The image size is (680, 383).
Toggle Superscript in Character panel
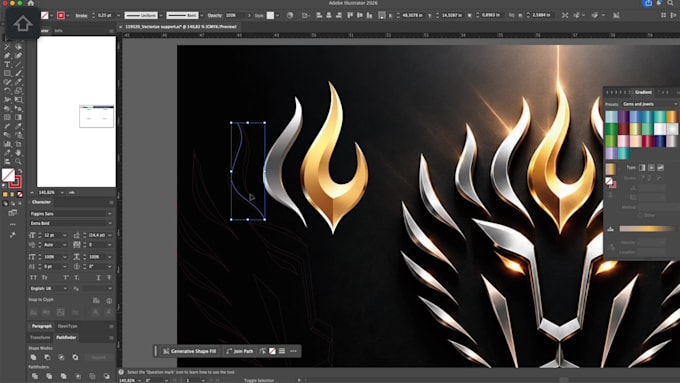click(66, 278)
